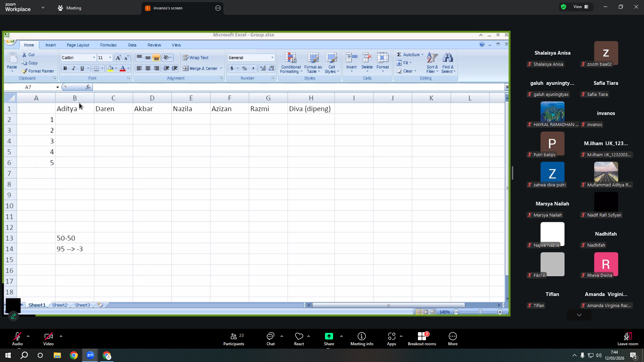Click Decrease Indent icon

click(x=166, y=68)
